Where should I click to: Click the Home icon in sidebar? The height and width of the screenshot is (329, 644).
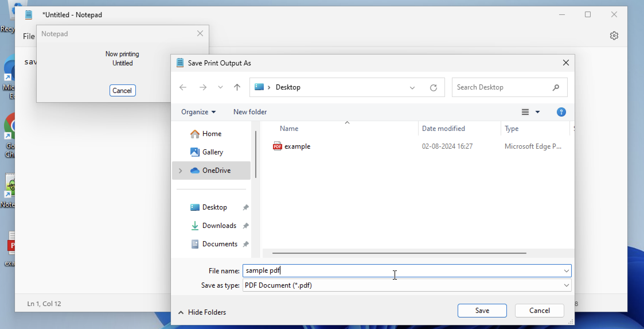click(x=195, y=133)
